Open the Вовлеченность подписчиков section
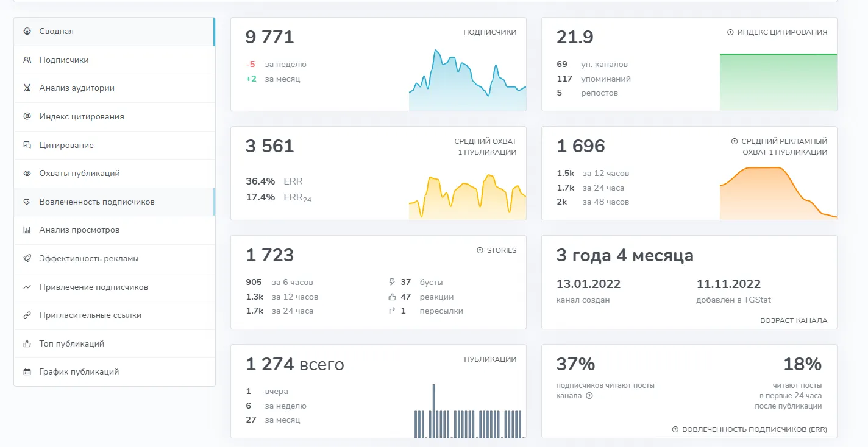Screen dimensions: 868x447 (x=115, y=202)
